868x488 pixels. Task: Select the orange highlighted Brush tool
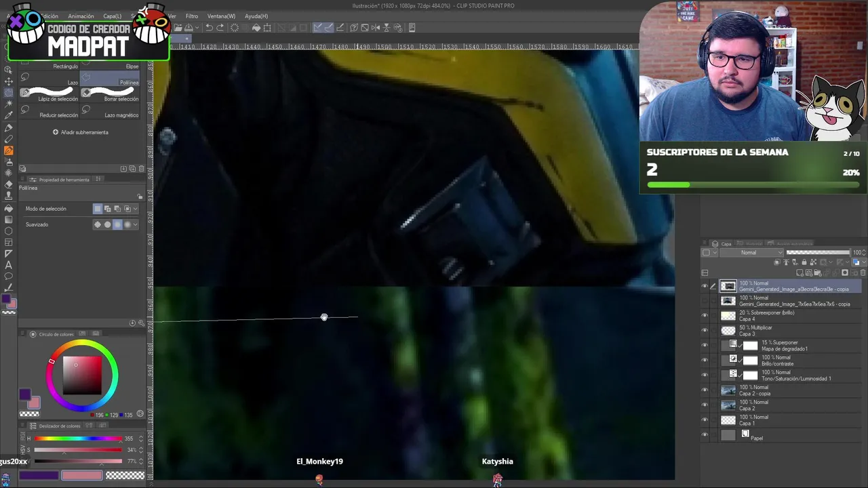[9, 150]
